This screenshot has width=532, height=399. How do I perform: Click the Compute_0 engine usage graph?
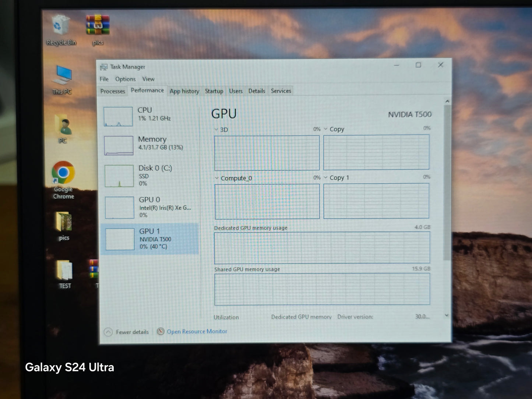coord(267,202)
